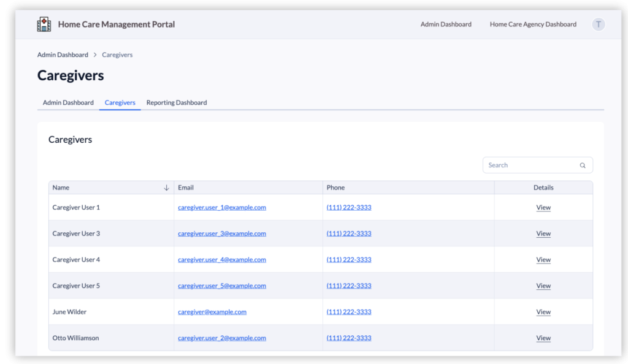View details for Caregiver User 5
The height and width of the screenshot is (364, 628).
coord(543,286)
